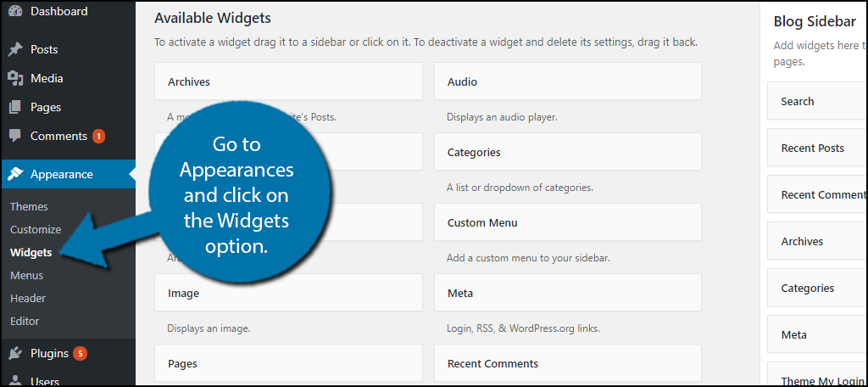
Task: Click the Dashboard gauge icon
Action: [15, 11]
